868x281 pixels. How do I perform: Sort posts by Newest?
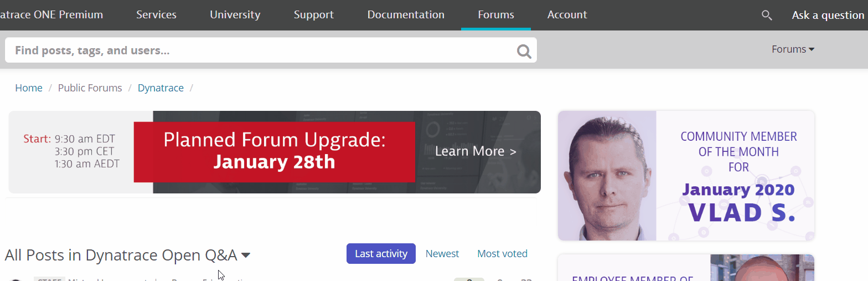click(442, 254)
